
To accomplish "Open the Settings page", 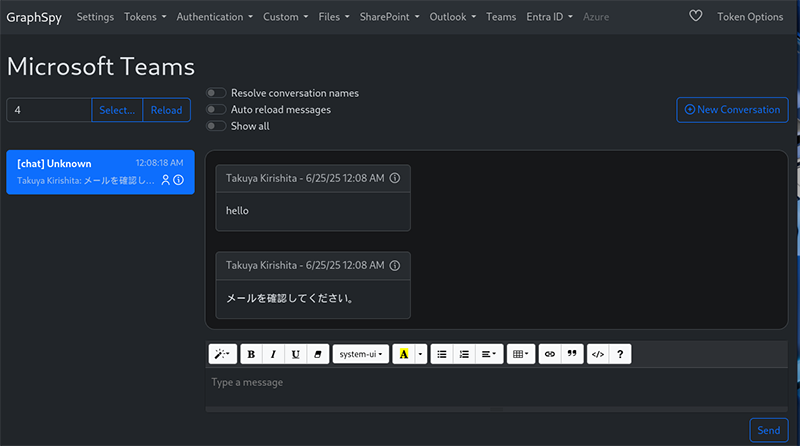I will [x=95, y=17].
